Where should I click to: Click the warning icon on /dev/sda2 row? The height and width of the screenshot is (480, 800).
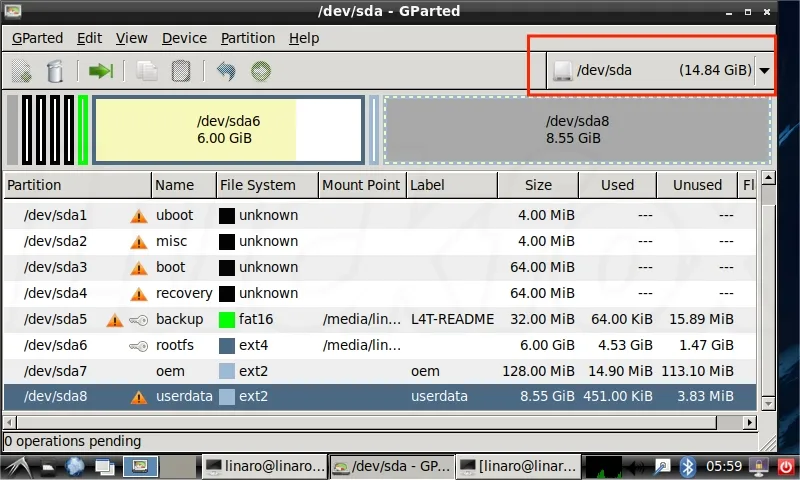pyautogui.click(x=139, y=242)
